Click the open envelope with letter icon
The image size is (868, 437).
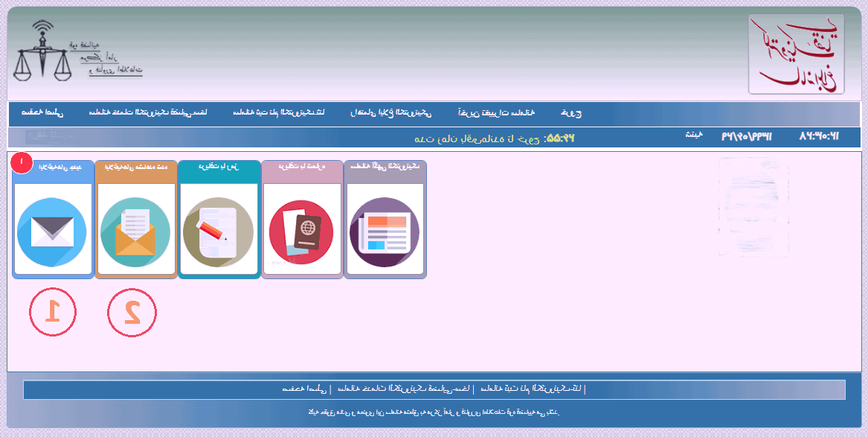coord(136,229)
